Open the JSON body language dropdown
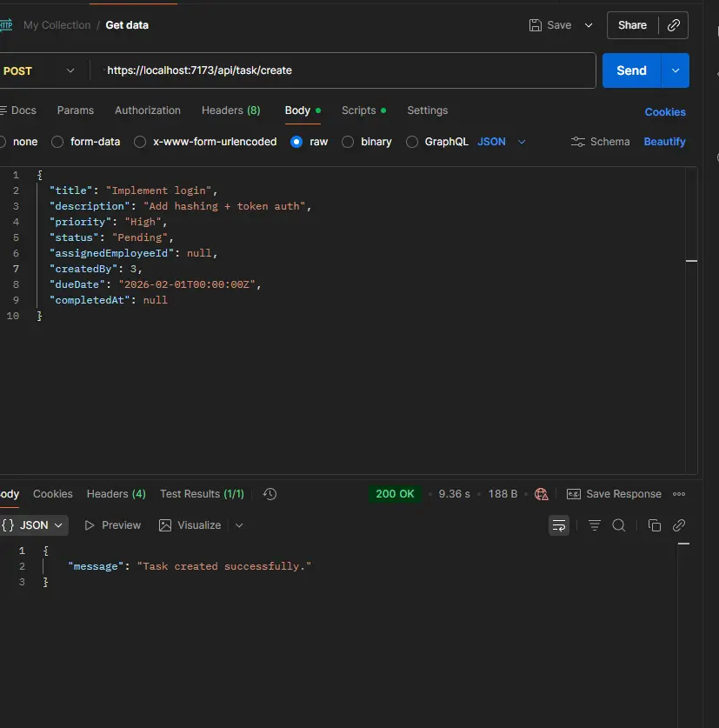Viewport: 719px width, 728px height. tap(502, 142)
